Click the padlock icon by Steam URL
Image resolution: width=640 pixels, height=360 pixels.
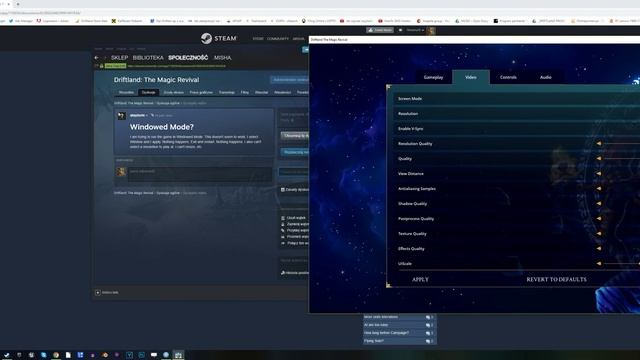pos(102,66)
